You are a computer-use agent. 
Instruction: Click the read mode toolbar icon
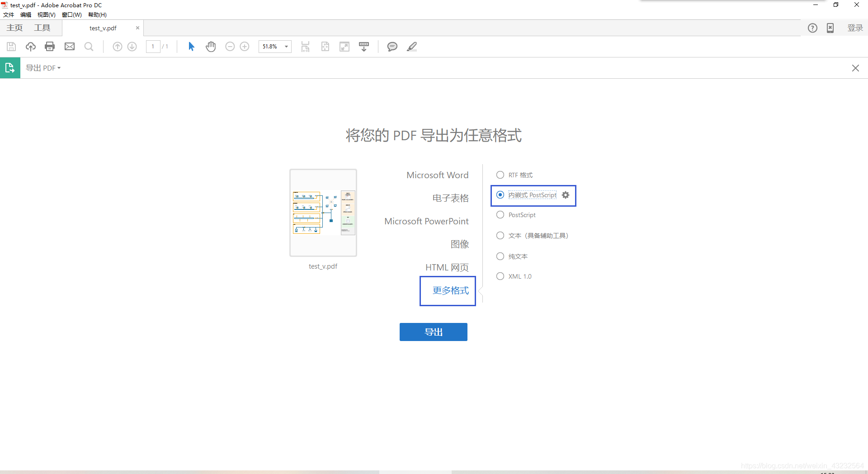tap(364, 47)
